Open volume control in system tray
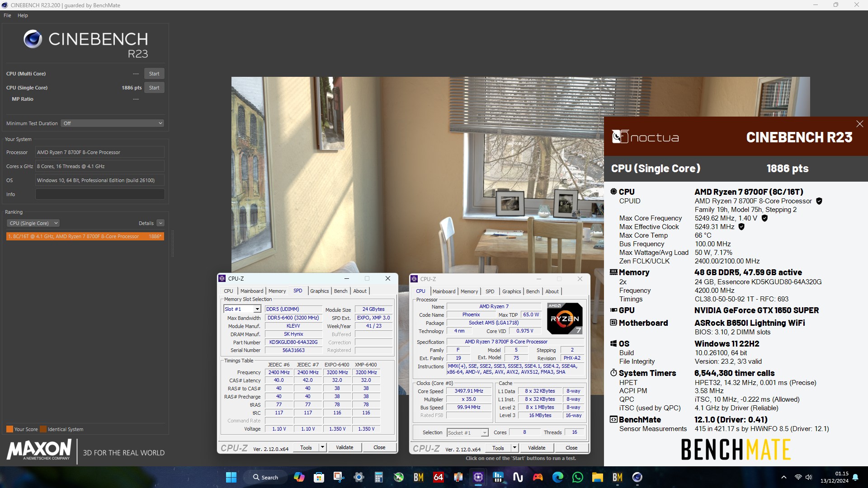Image resolution: width=868 pixels, height=488 pixels. coord(808,477)
